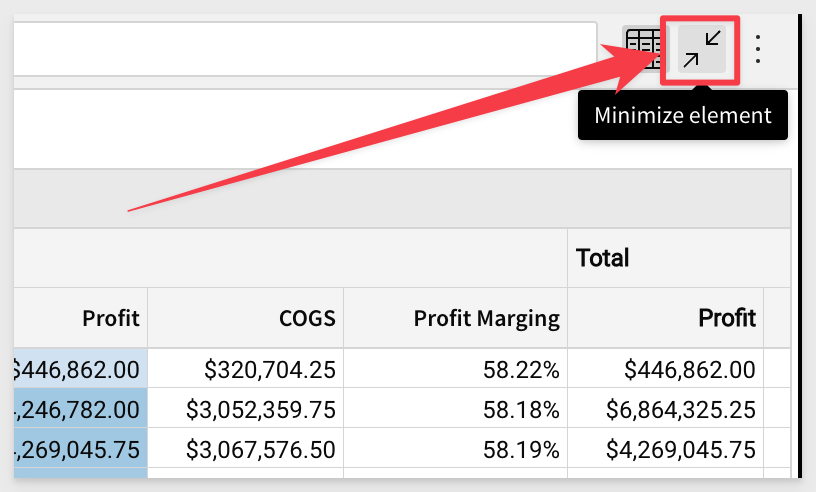Select the COGS column header

246,318
